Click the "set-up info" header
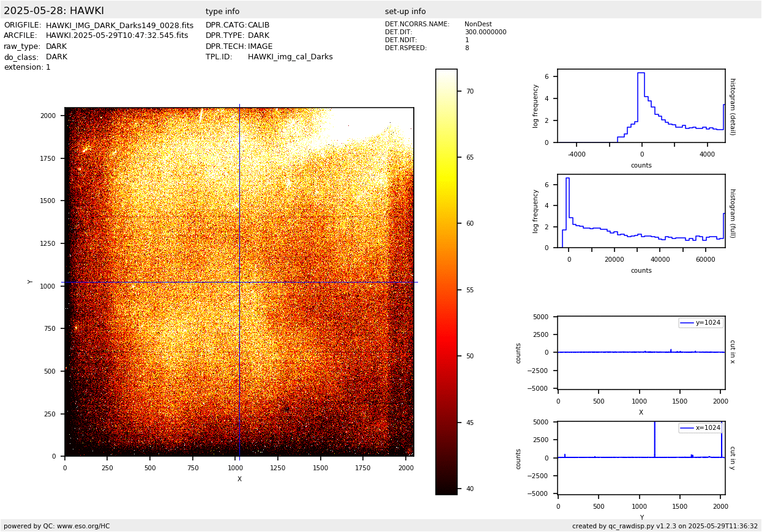This screenshot has width=762, height=532. point(405,12)
